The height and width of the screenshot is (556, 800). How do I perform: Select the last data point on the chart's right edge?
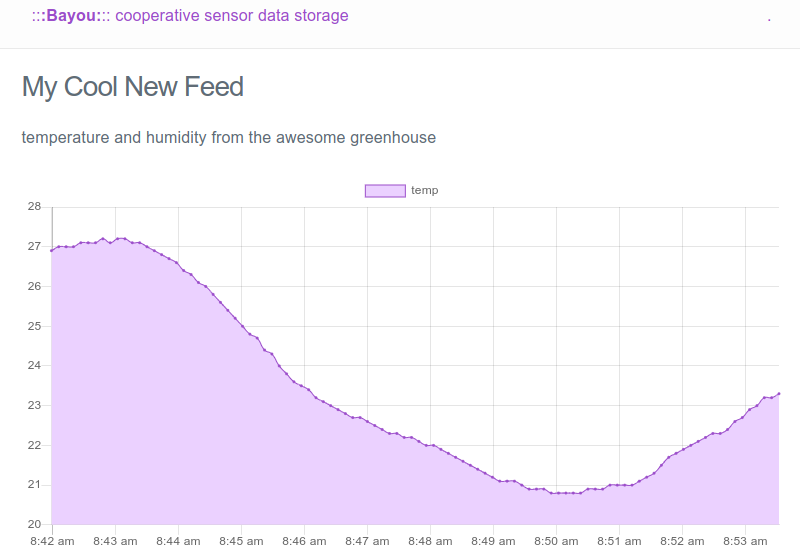click(779, 394)
